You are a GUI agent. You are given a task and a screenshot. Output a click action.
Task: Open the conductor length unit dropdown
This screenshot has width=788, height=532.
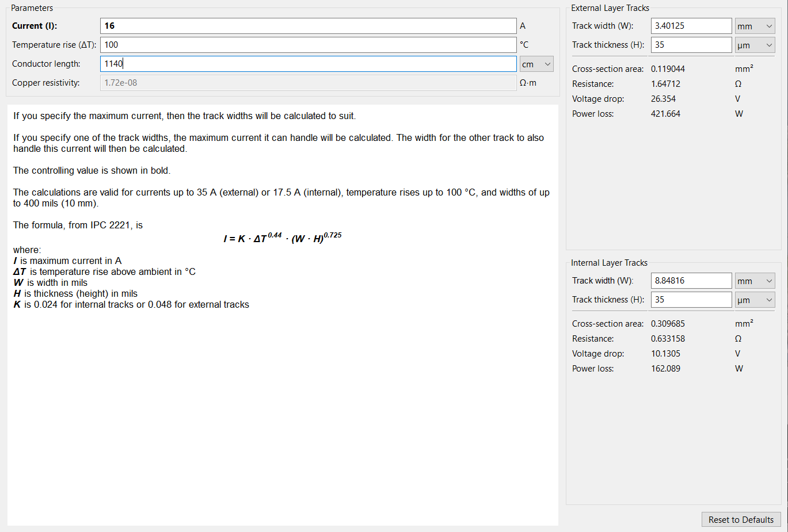point(536,64)
